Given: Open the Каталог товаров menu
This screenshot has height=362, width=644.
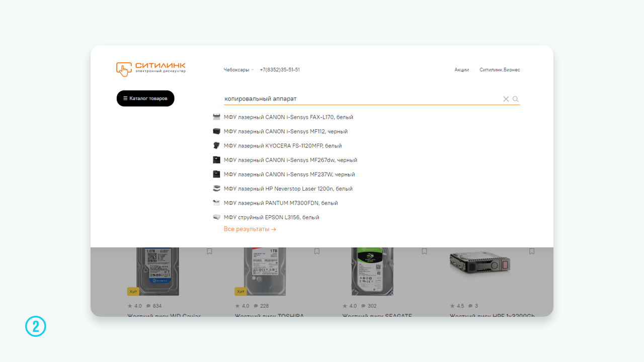Looking at the screenshot, I should click(x=145, y=99).
